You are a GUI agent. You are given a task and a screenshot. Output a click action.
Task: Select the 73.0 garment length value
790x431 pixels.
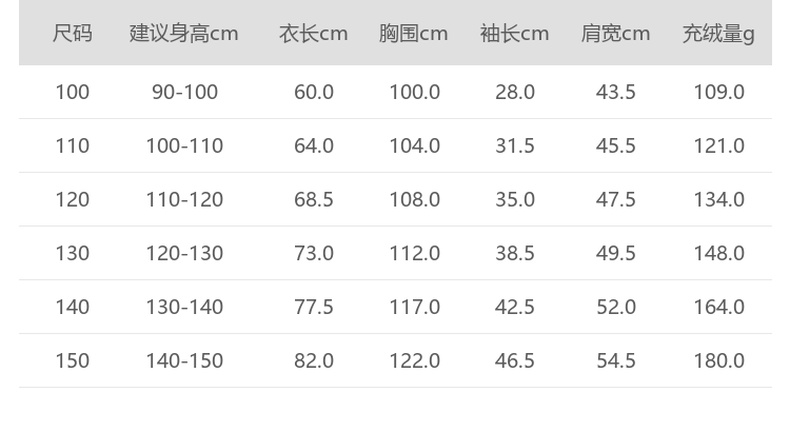point(313,253)
